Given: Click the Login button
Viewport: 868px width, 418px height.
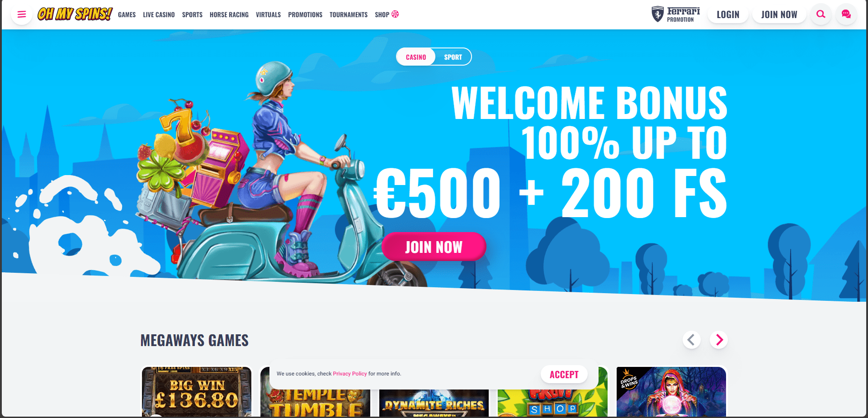Looking at the screenshot, I should (728, 14).
